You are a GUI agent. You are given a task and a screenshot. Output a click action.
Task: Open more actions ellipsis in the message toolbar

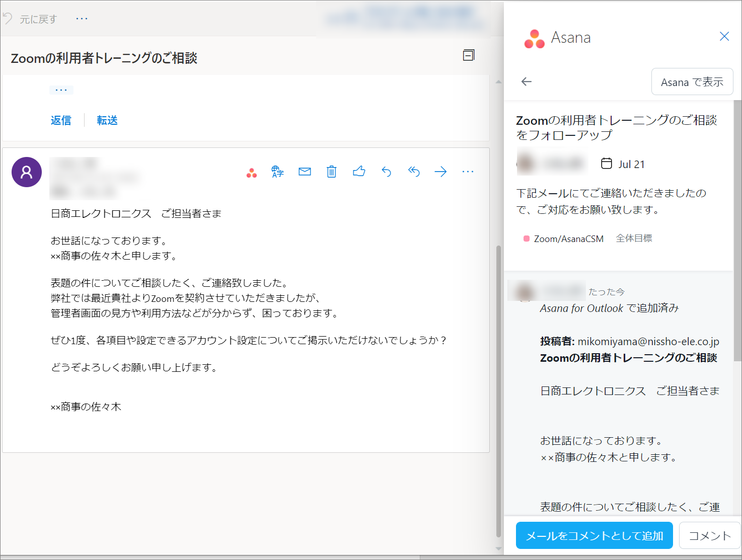click(468, 172)
